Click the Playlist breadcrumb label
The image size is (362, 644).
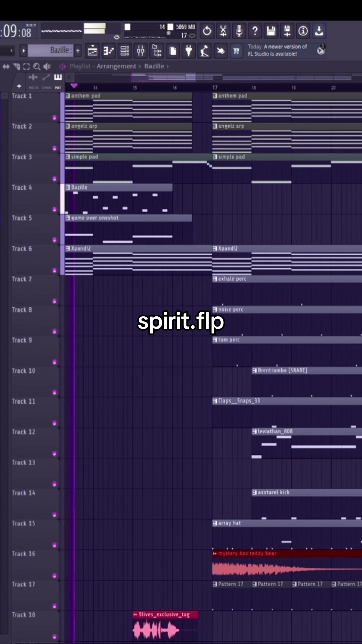point(80,66)
